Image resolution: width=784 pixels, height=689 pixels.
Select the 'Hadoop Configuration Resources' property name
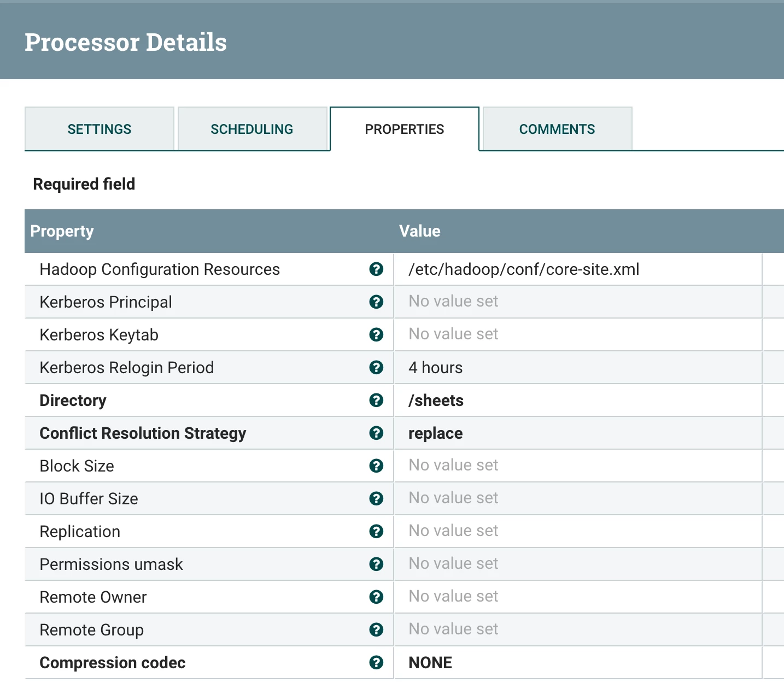click(160, 269)
